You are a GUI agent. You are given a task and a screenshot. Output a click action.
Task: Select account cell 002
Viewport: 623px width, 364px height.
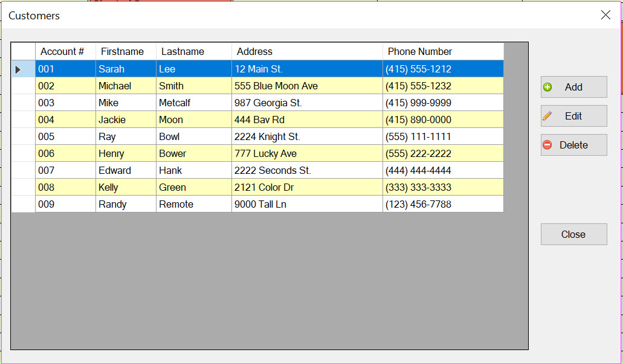(x=65, y=86)
